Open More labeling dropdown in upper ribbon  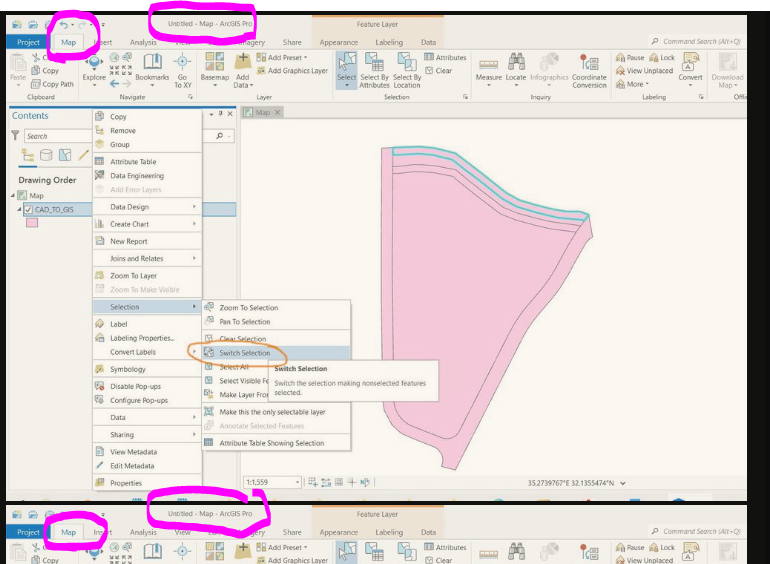(x=632, y=84)
